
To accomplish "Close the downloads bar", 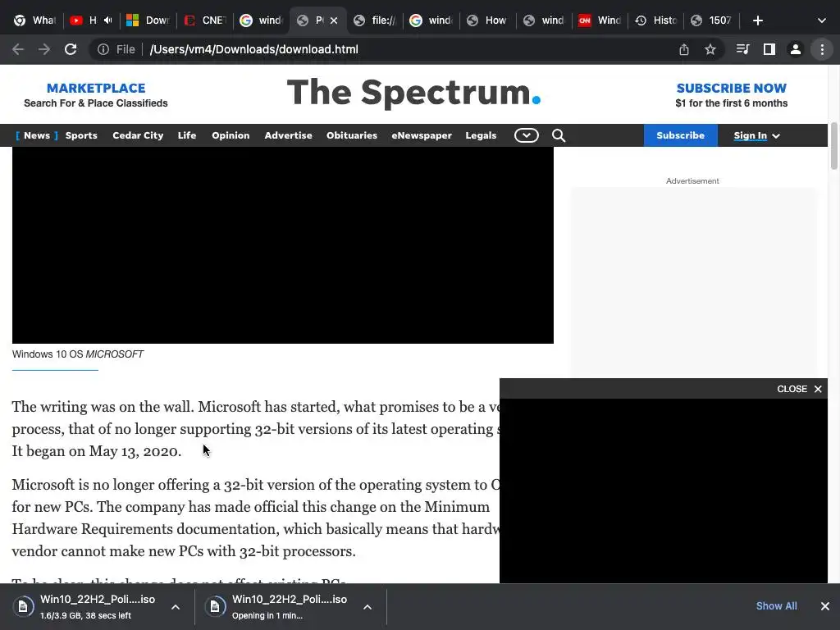I will click(825, 606).
